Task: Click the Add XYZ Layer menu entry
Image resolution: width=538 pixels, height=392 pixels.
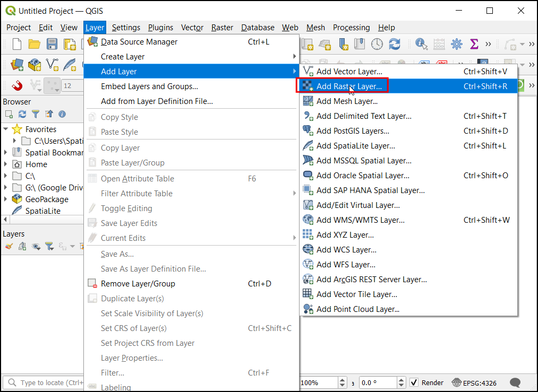Action: pos(345,235)
